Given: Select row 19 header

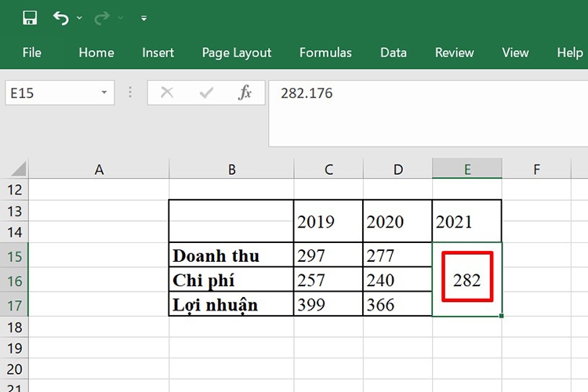Looking at the screenshot, I should pos(14,348).
